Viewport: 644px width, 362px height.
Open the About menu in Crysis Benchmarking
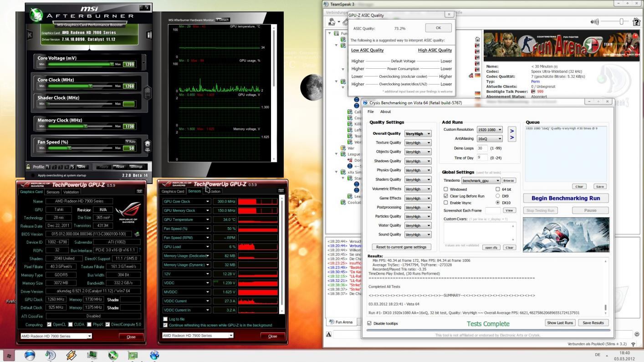point(385,112)
